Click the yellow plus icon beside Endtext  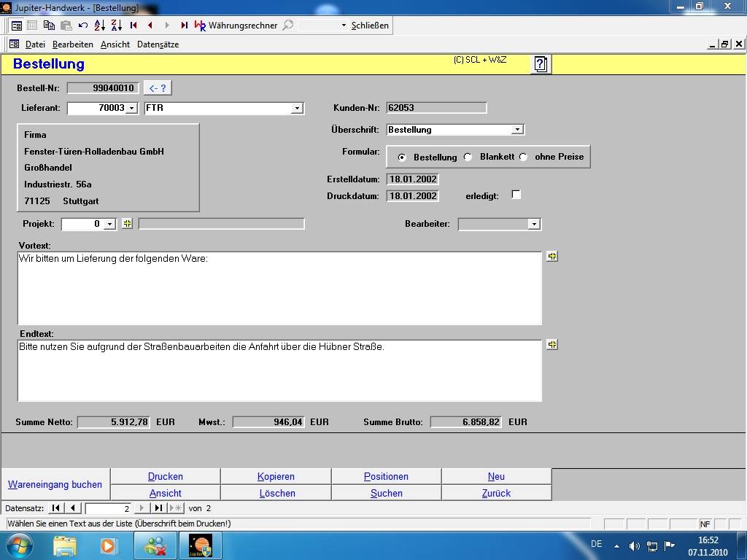tap(551, 345)
